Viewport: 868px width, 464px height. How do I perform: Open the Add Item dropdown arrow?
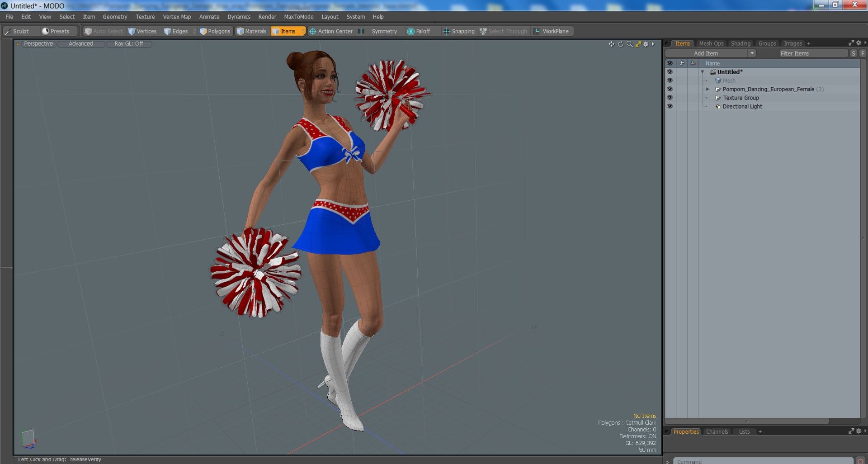point(752,53)
